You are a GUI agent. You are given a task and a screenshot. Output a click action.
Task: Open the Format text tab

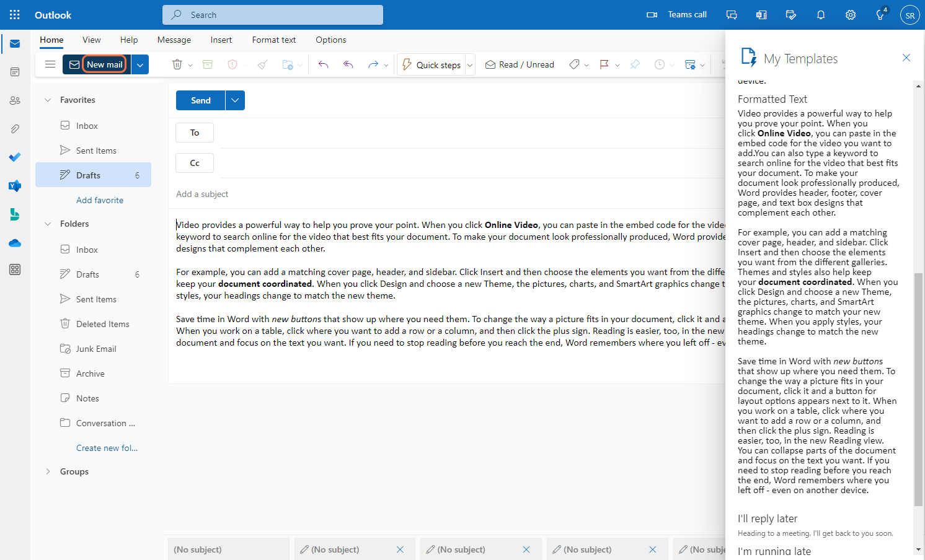274,40
